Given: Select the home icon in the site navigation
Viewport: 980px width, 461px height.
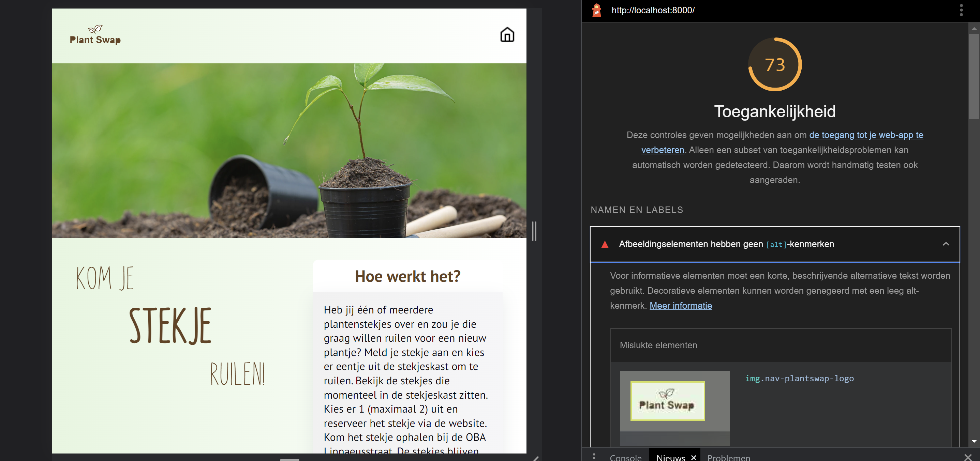Looking at the screenshot, I should [507, 35].
